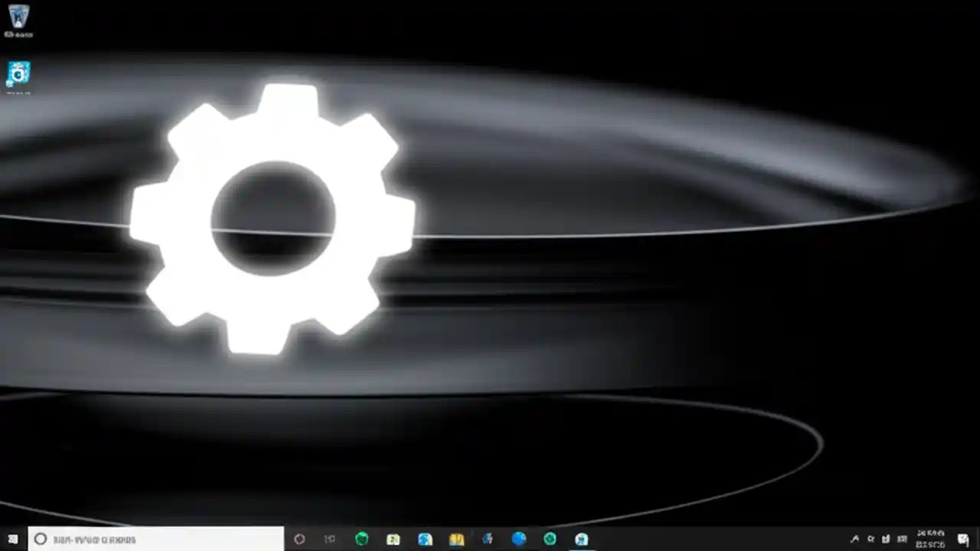Launch the green app pinned to the taskbar
Viewport: 980px width, 551px height.
[x=361, y=540]
